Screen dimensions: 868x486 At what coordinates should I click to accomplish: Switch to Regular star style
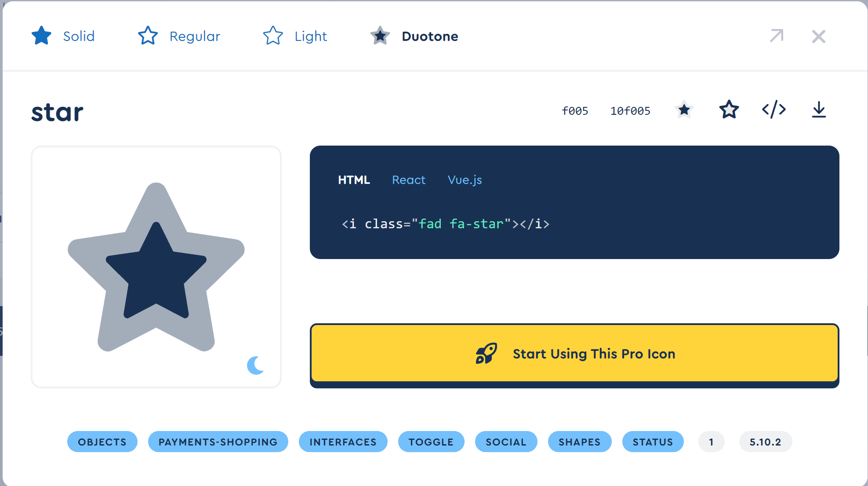(179, 36)
